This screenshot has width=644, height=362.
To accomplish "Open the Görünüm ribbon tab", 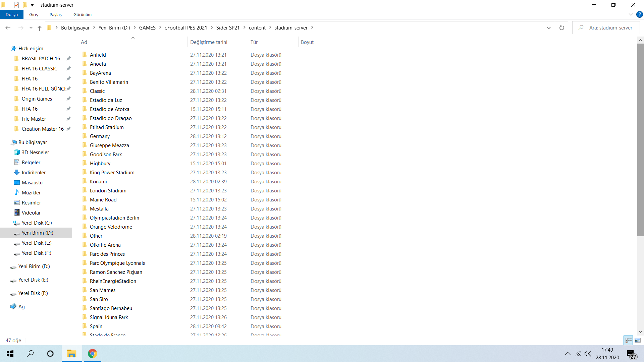I will [x=83, y=14].
